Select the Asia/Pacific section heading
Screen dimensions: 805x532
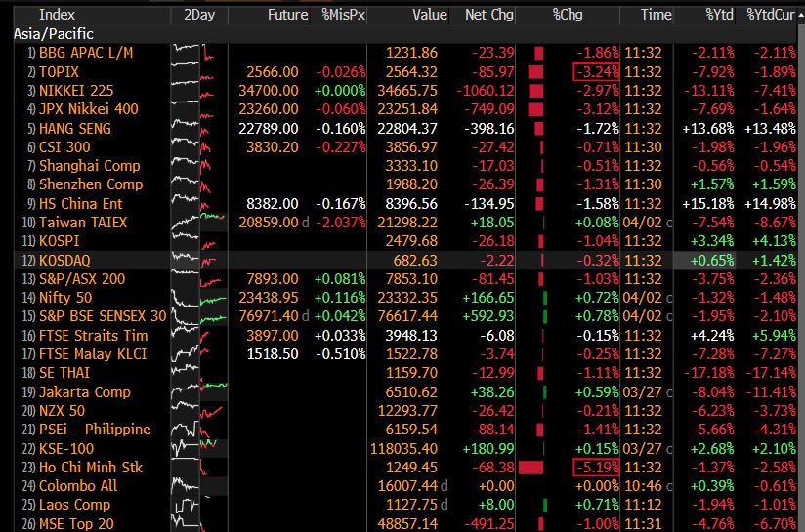click(x=54, y=34)
